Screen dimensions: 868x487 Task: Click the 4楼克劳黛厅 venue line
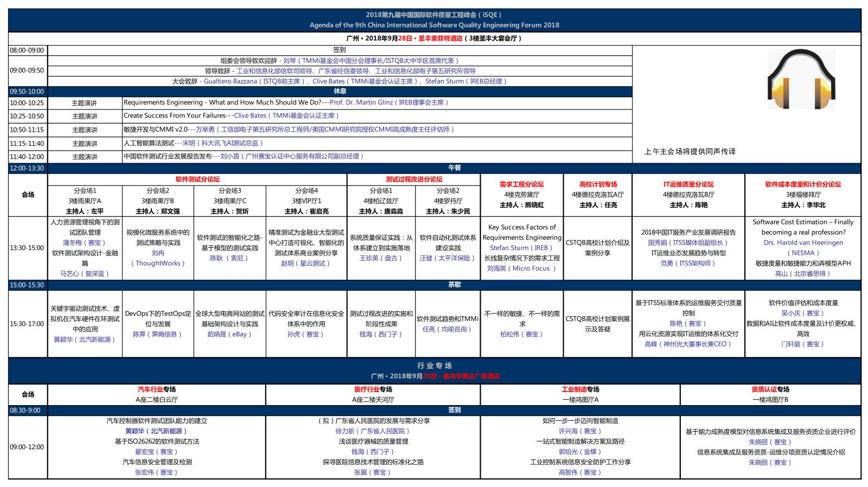click(x=522, y=195)
